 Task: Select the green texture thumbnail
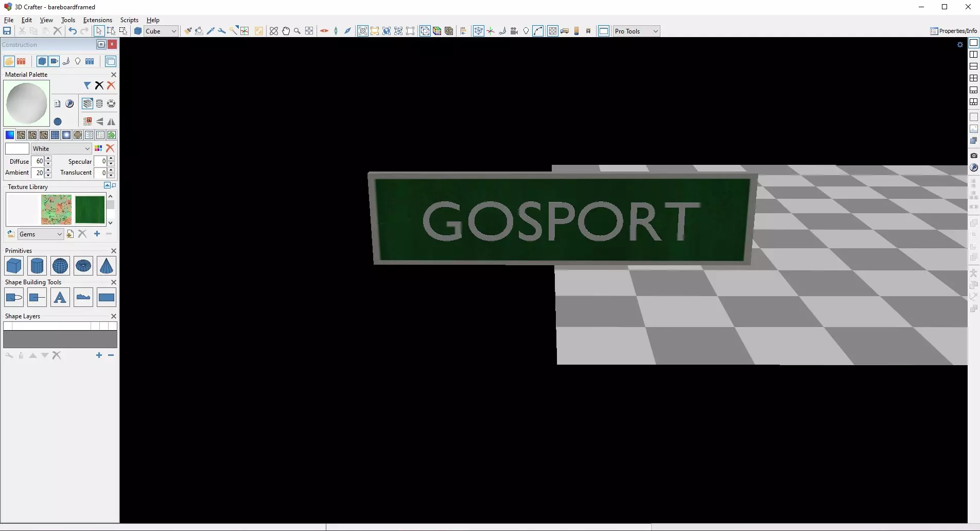click(90, 210)
